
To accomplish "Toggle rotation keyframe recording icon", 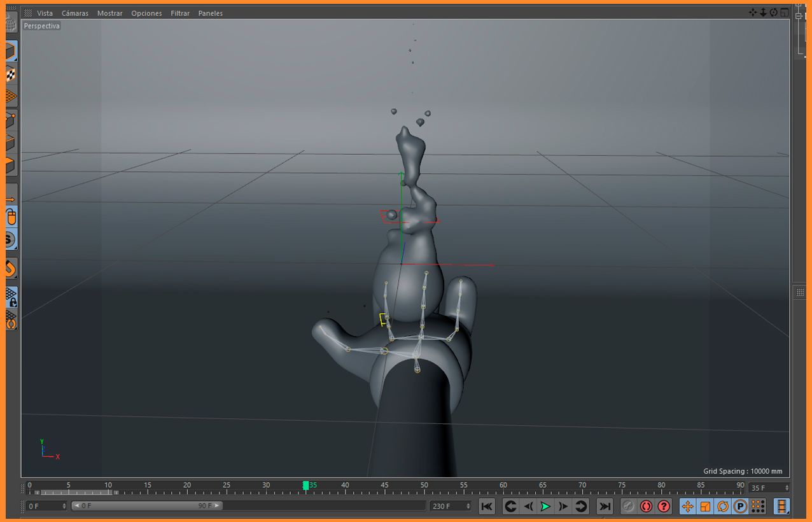I will coord(723,506).
